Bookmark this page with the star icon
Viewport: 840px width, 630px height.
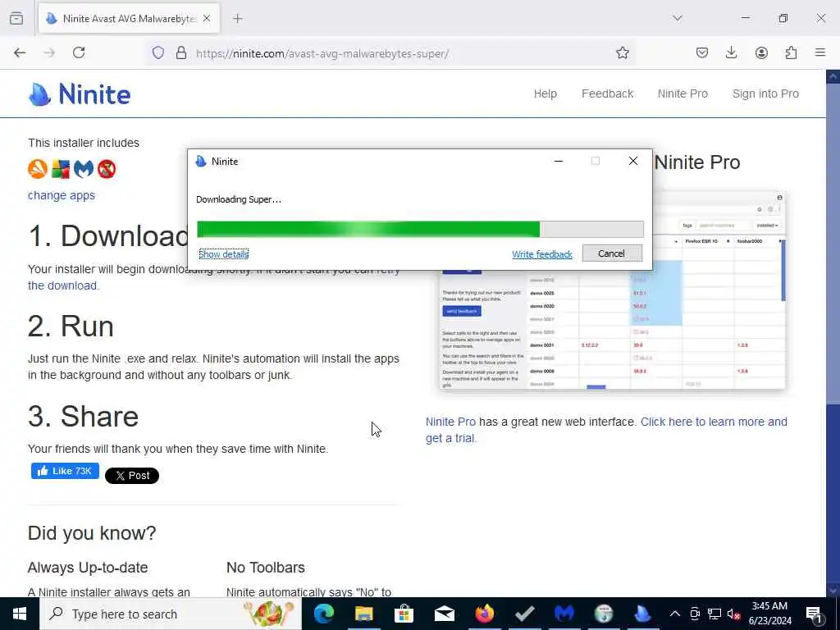click(622, 52)
